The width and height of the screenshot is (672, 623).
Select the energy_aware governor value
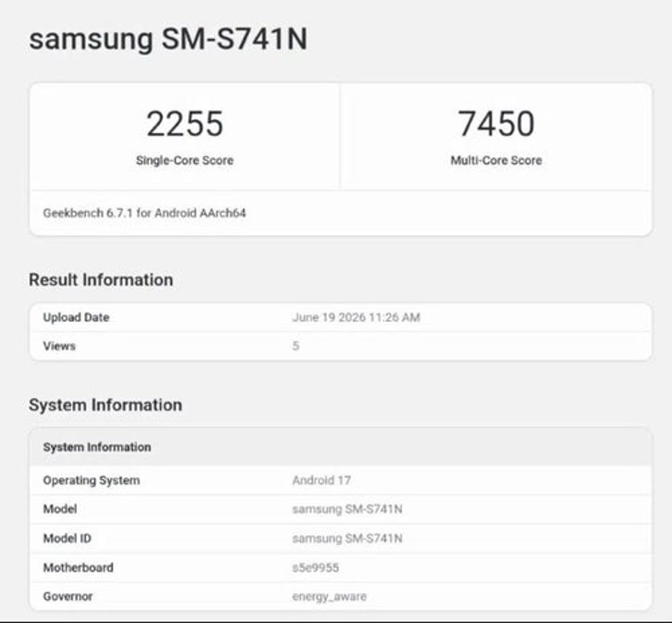(329, 597)
